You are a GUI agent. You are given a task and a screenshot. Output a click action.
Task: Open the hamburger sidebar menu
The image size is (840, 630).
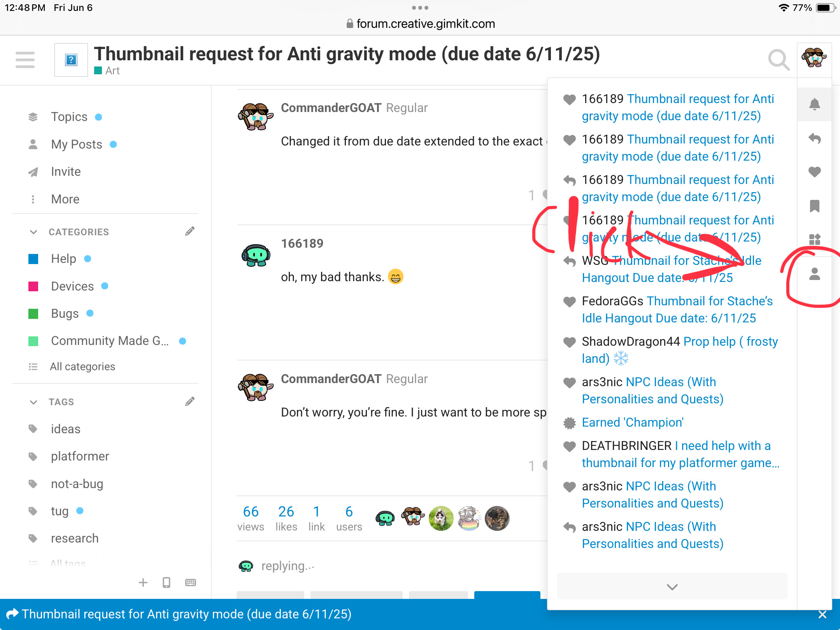25,60
